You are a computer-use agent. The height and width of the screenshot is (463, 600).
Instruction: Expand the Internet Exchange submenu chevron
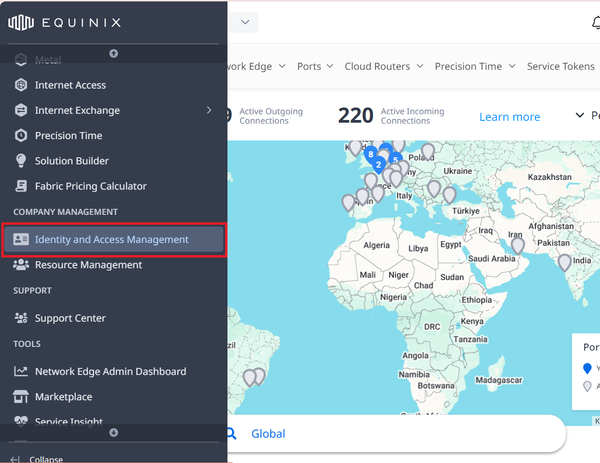click(x=209, y=110)
